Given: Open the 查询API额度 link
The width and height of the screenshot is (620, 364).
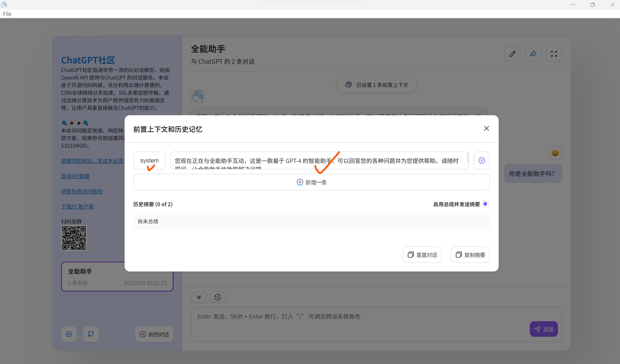Looking at the screenshot, I should (x=75, y=176).
